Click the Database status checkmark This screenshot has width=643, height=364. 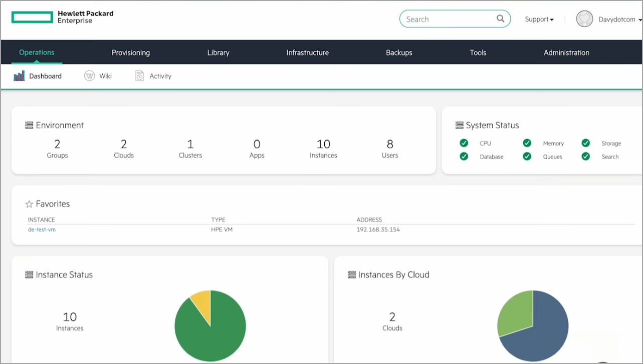click(464, 157)
